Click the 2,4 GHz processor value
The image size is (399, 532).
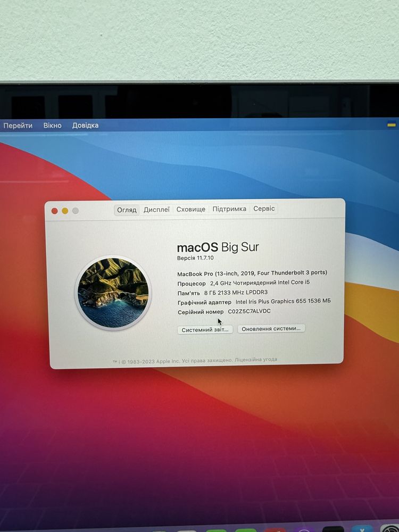(x=260, y=282)
